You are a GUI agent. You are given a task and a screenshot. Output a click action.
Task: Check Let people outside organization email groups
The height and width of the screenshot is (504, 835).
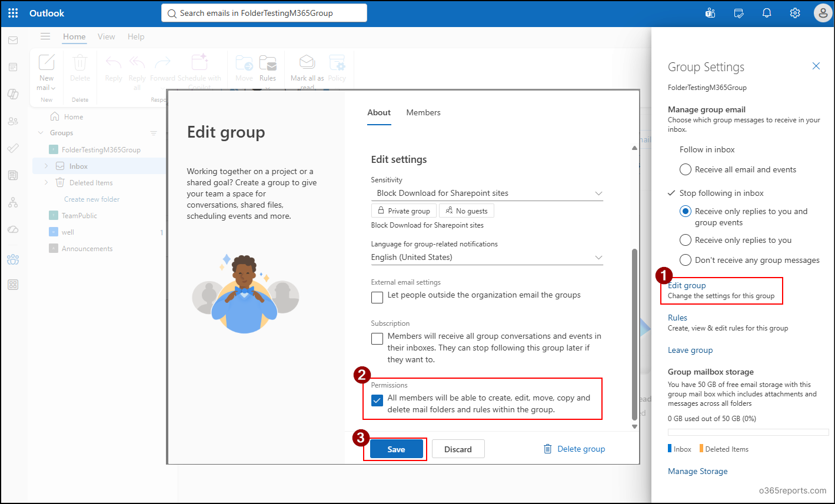pos(377,298)
